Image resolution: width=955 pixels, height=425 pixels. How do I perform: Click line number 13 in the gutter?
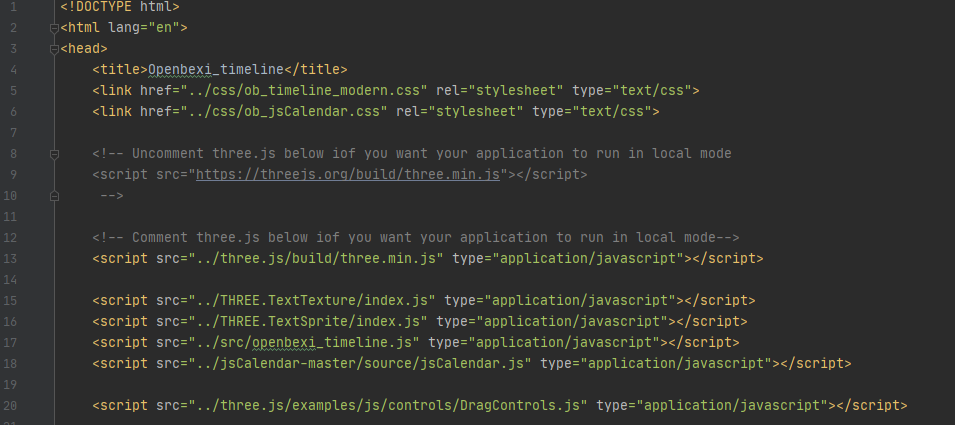10,258
